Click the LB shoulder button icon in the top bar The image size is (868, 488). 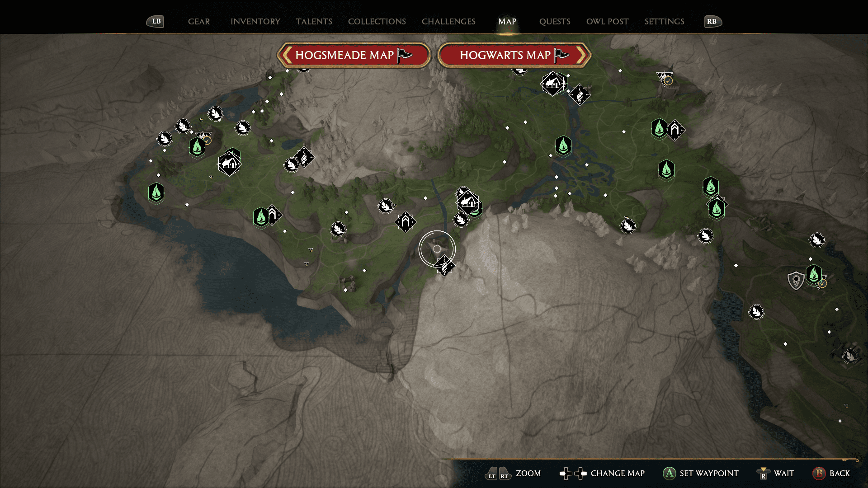155,21
